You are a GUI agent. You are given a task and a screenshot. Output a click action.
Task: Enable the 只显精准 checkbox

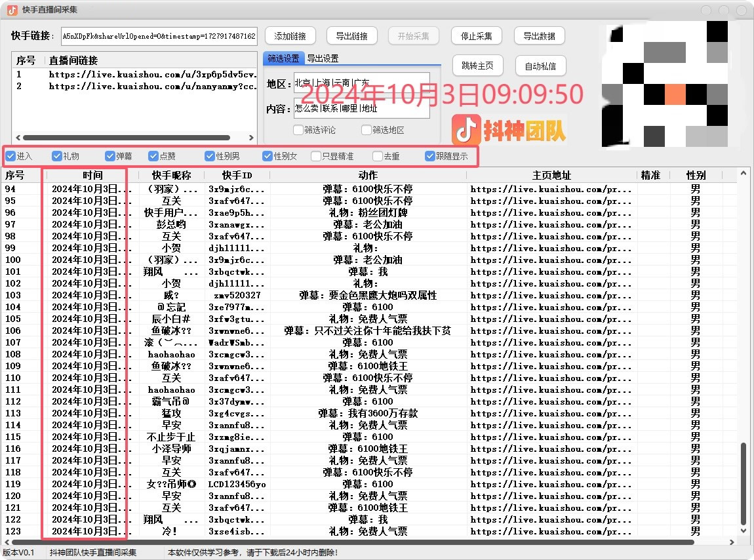[316, 156]
